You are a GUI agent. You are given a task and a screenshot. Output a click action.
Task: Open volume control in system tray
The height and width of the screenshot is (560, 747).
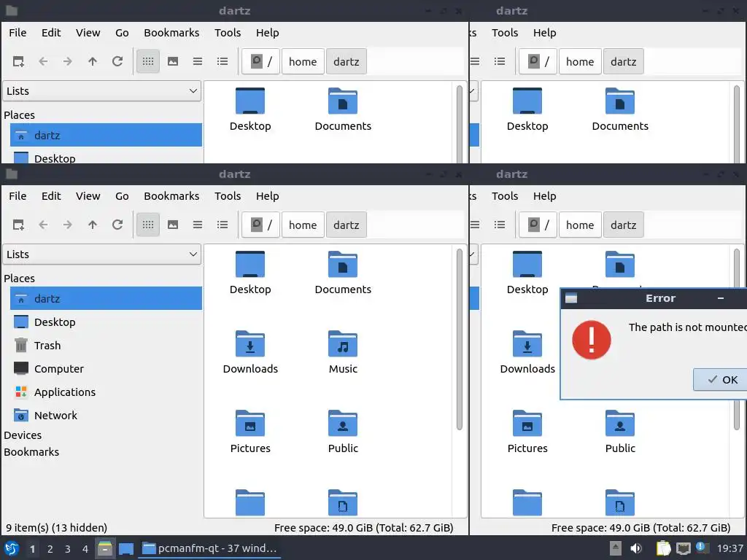[x=636, y=548]
